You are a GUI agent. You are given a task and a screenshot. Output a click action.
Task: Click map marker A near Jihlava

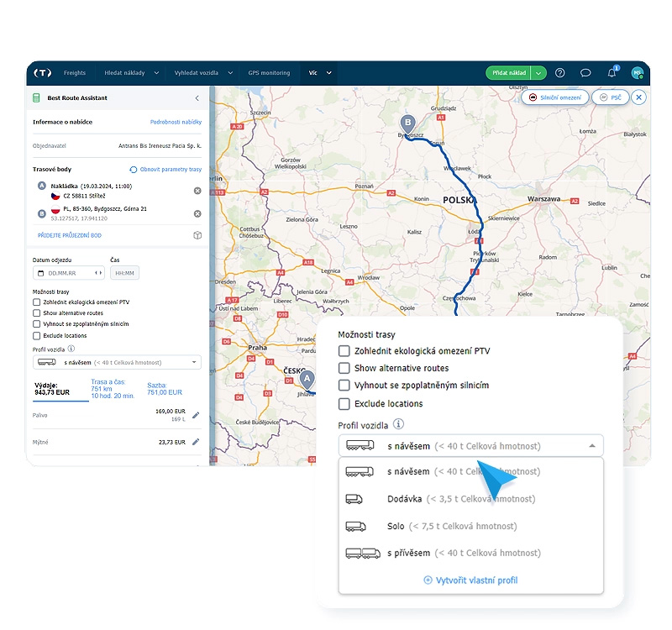point(307,380)
